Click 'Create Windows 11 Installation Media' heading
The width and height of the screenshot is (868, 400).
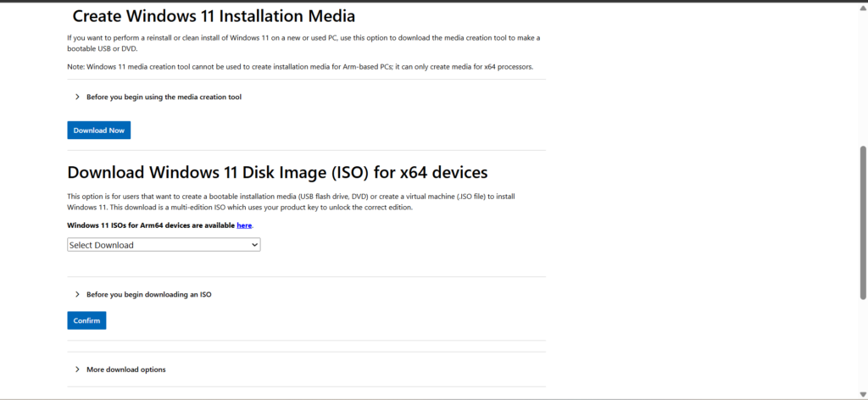[214, 16]
